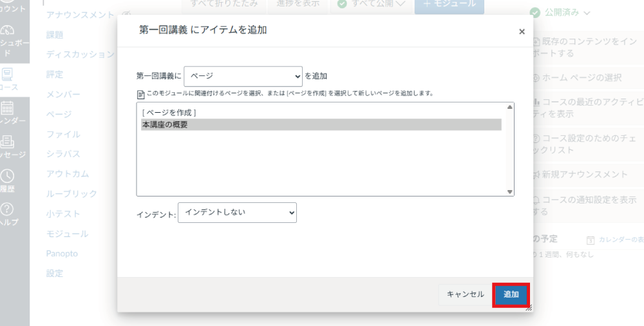Open ルーブリック in course navigation
Screen dimensions: 644x326
pos(71,194)
